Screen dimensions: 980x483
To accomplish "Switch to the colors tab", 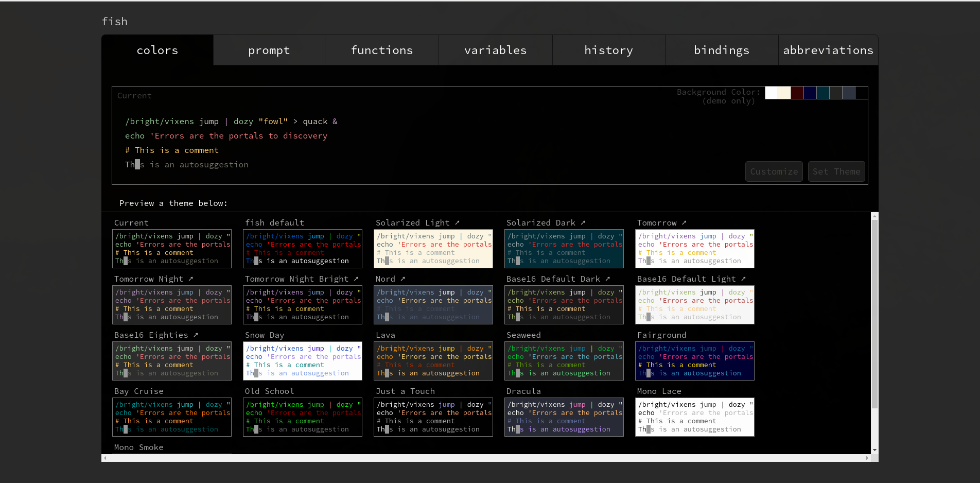I will pos(157,50).
